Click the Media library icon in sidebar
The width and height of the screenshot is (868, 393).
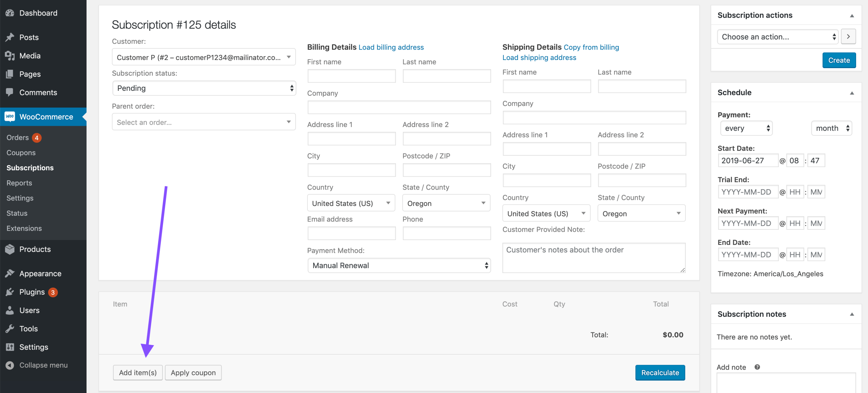[9, 55]
